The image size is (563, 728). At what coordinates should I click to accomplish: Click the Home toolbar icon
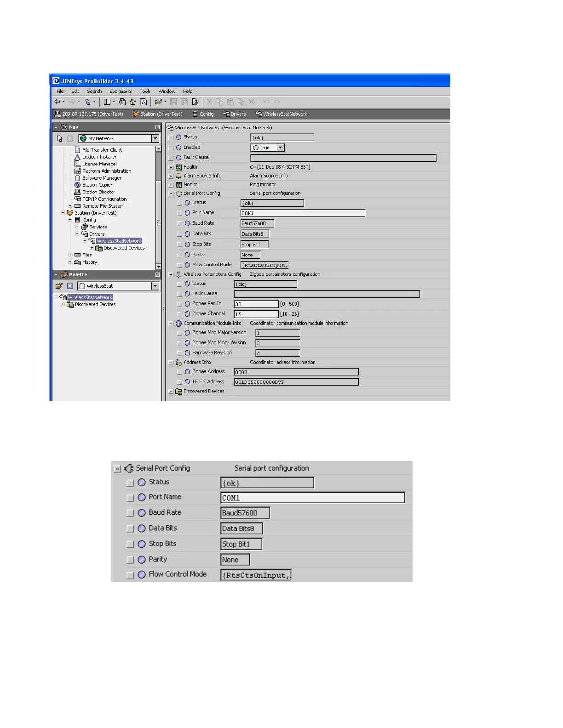click(x=133, y=102)
